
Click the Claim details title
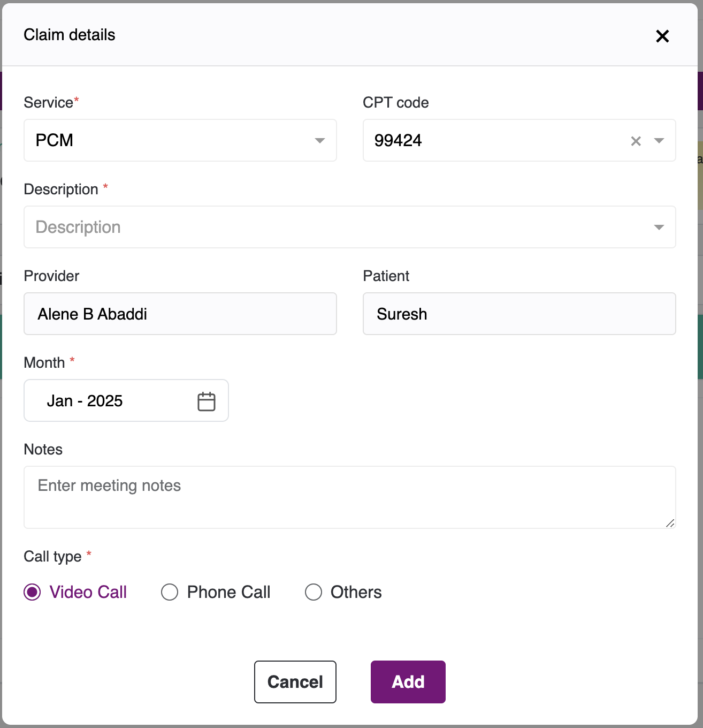pyautogui.click(x=70, y=35)
